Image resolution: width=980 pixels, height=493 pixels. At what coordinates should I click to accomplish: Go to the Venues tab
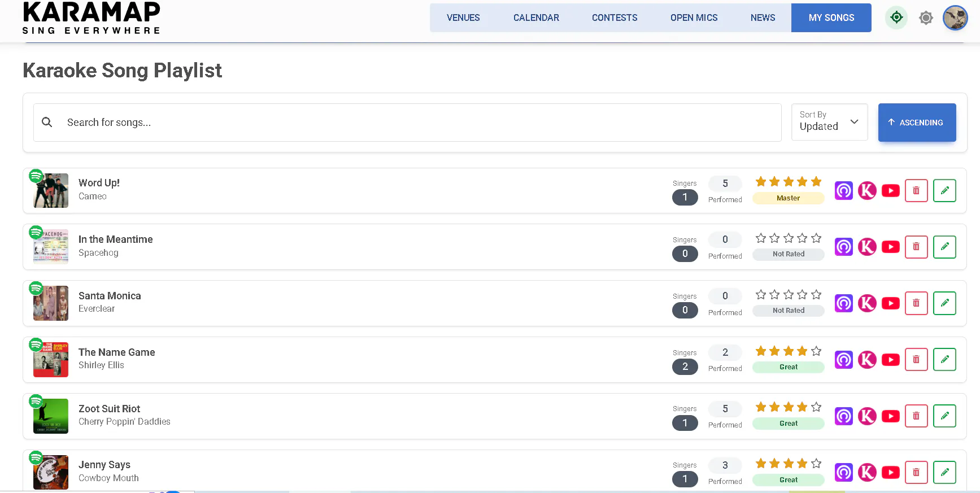[x=463, y=18]
